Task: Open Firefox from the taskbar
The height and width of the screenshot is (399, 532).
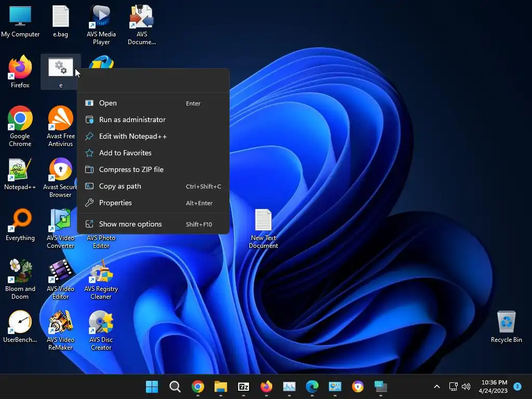Action: (267, 387)
